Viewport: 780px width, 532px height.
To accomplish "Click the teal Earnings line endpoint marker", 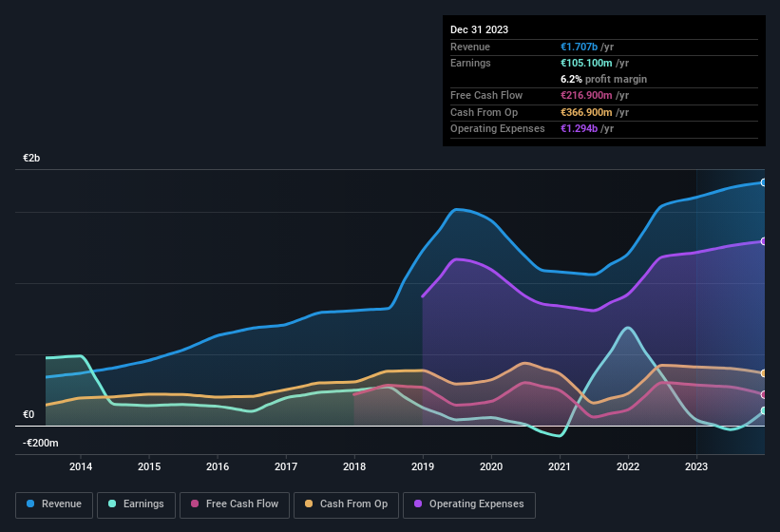I will [x=764, y=411].
